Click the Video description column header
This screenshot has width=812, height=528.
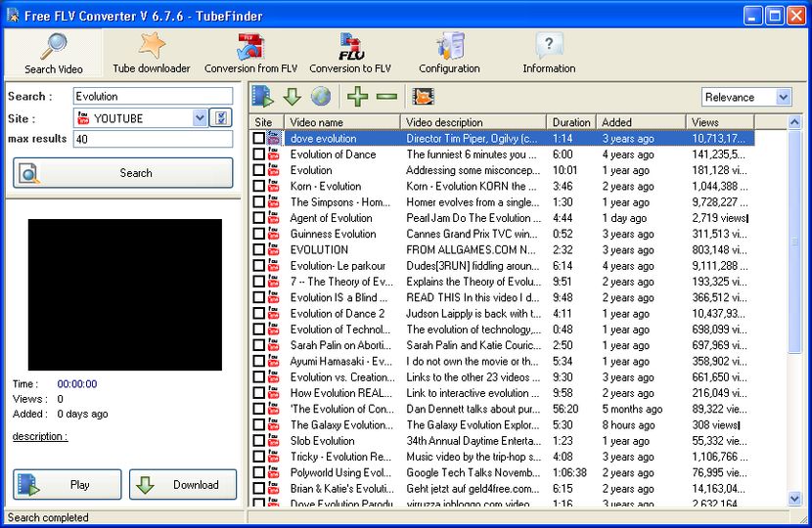474,122
